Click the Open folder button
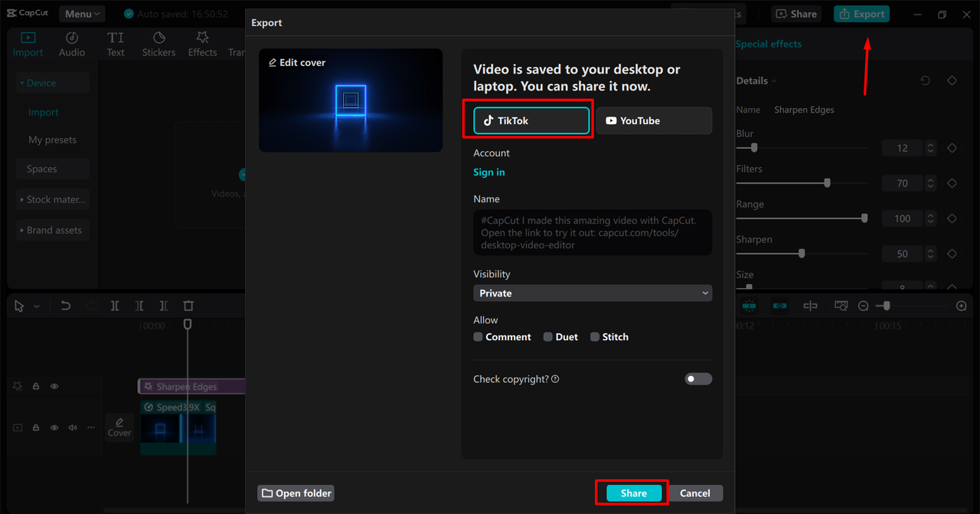Viewport: 980px width, 514px height. (296, 493)
